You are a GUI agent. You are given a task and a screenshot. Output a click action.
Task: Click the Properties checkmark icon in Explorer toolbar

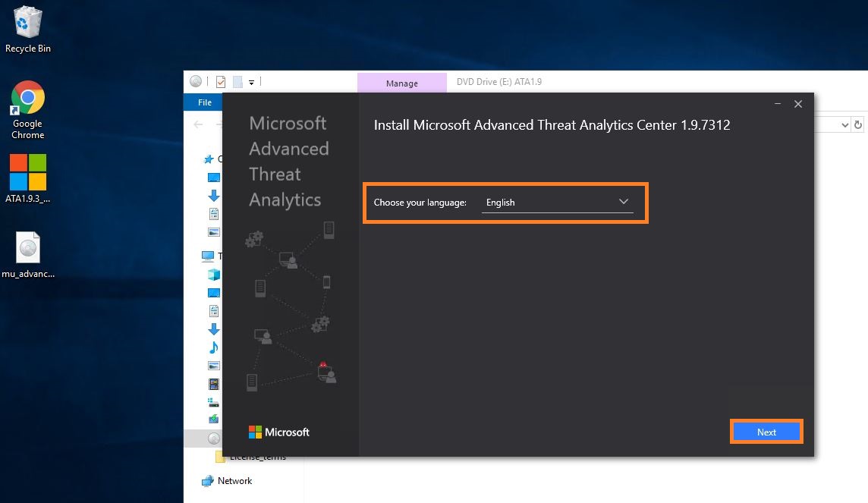tap(221, 82)
